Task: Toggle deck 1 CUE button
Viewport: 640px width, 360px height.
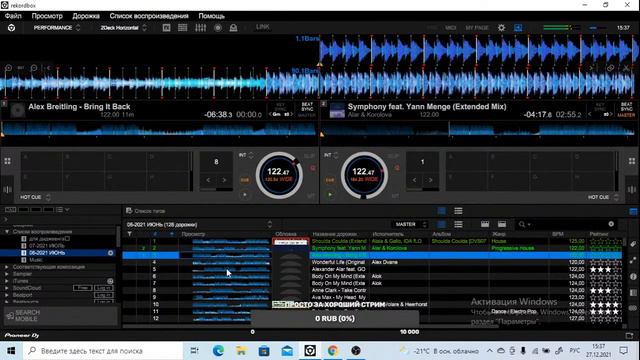Action: click(x=245, y=180)
